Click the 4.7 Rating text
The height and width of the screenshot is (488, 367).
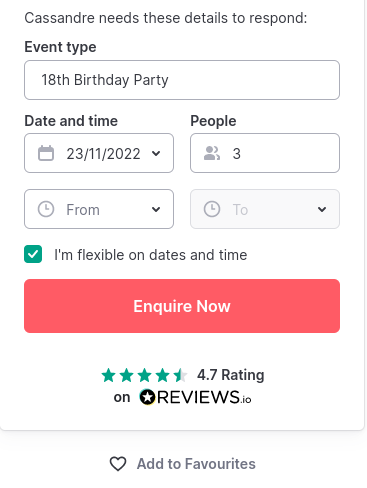pos(231,375)
